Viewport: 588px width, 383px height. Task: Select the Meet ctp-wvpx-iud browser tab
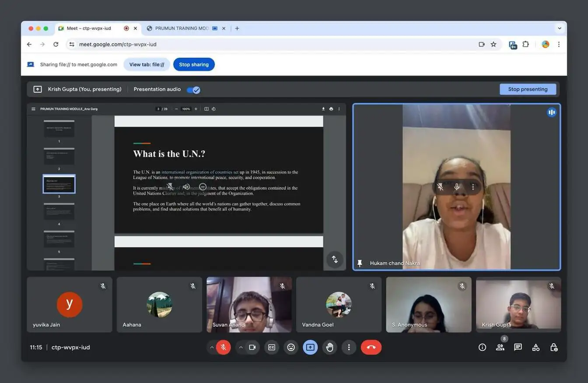point(89,28)
